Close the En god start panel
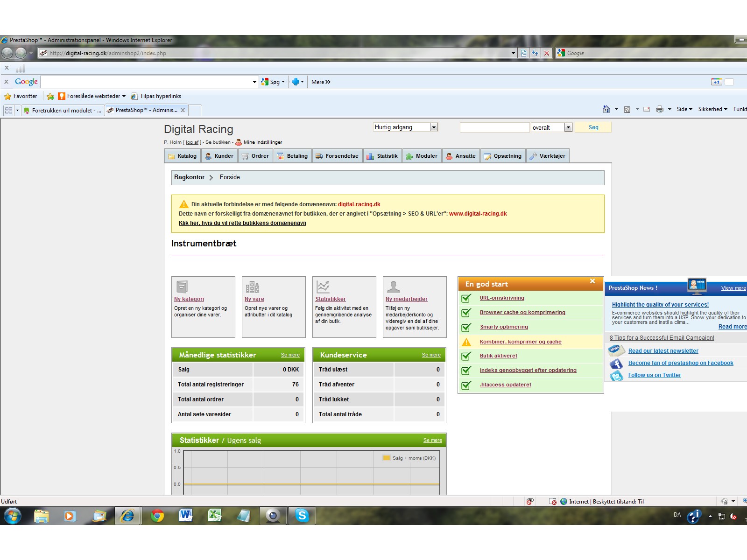Image resolution: width=747 pixels, height=560 pixels. pos(592,281)
